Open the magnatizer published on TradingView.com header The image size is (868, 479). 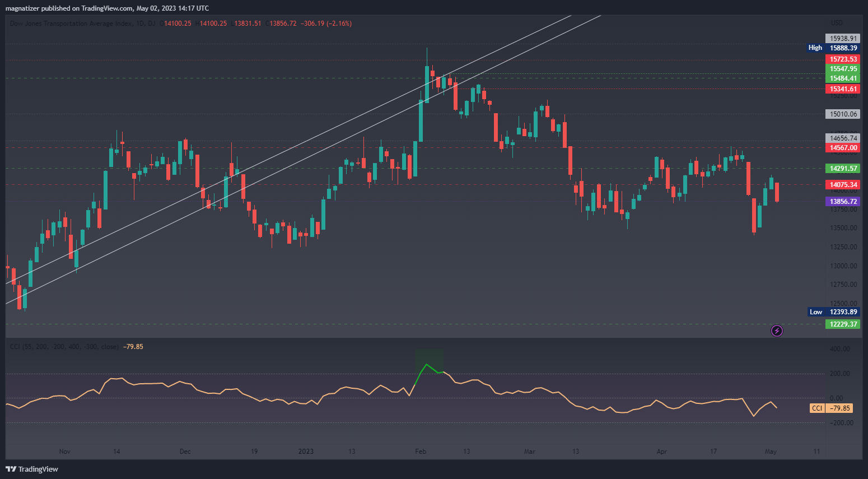pyautogui.click(x=107, y=8)
